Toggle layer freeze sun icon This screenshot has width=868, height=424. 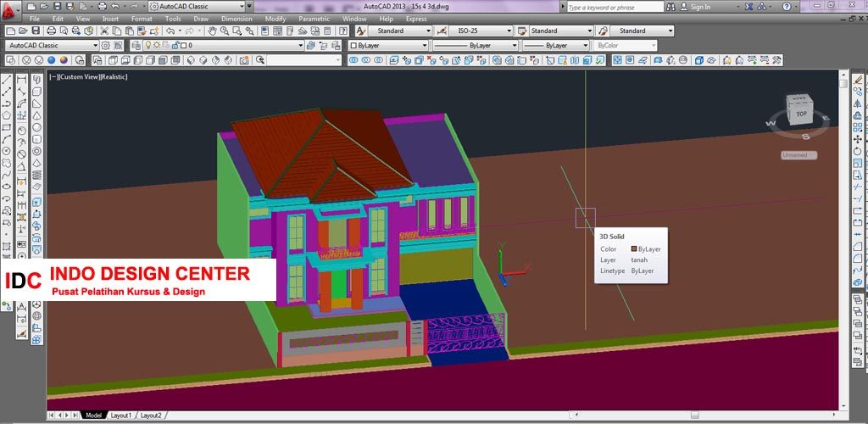[x=157, y=46]
